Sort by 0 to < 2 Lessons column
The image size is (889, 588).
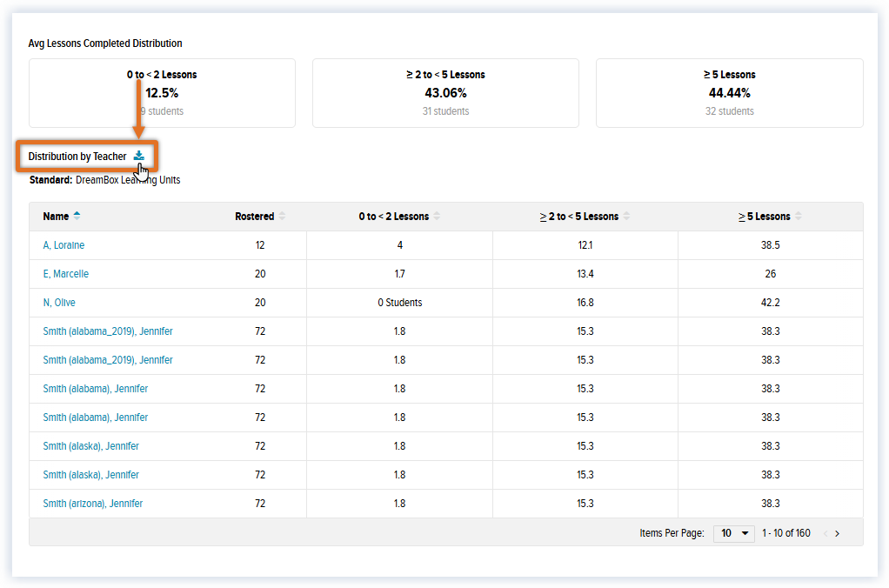pos(437,216)
